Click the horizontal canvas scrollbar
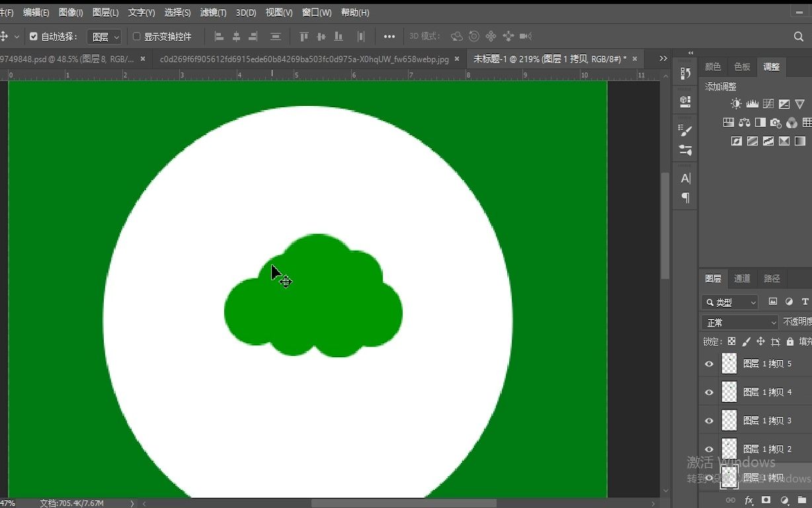This screenshot has width=812, height=508. point(403,503)
